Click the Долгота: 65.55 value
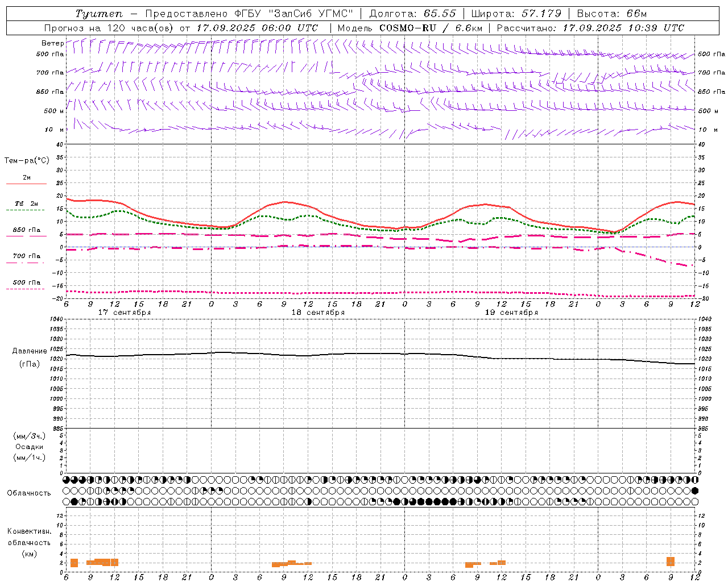 pyautogui.click(x=412, y=14)
